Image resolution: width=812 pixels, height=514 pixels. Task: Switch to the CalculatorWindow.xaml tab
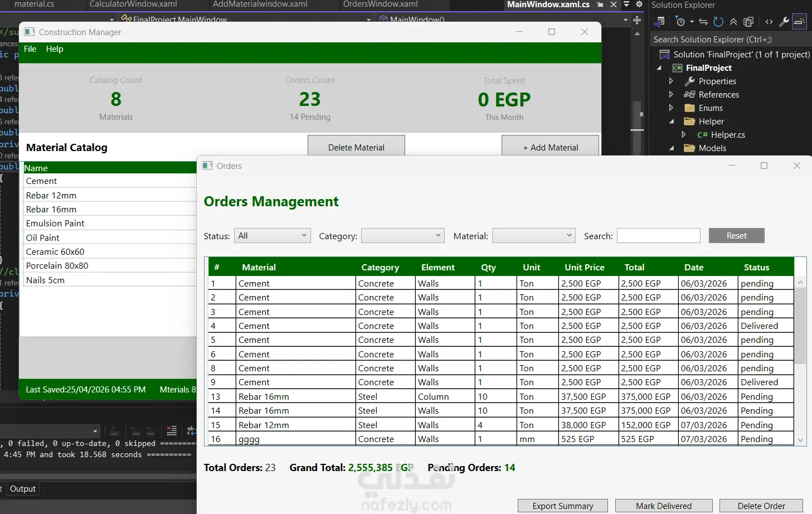tap(133, 4)
